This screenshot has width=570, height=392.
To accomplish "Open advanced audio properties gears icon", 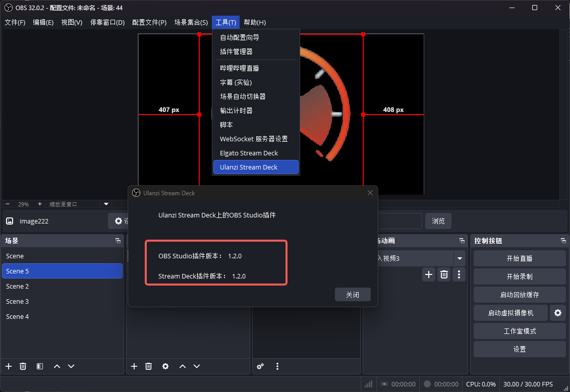I will click(x=260, y=366).
